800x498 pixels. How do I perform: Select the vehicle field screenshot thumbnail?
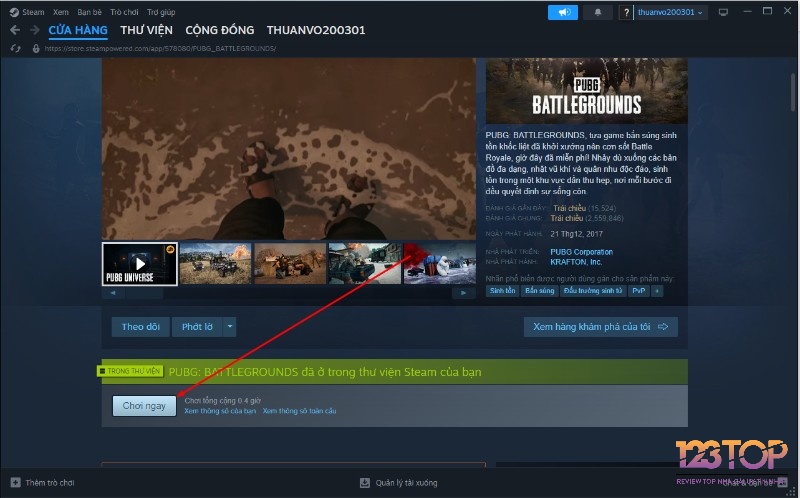click(215, 264)
